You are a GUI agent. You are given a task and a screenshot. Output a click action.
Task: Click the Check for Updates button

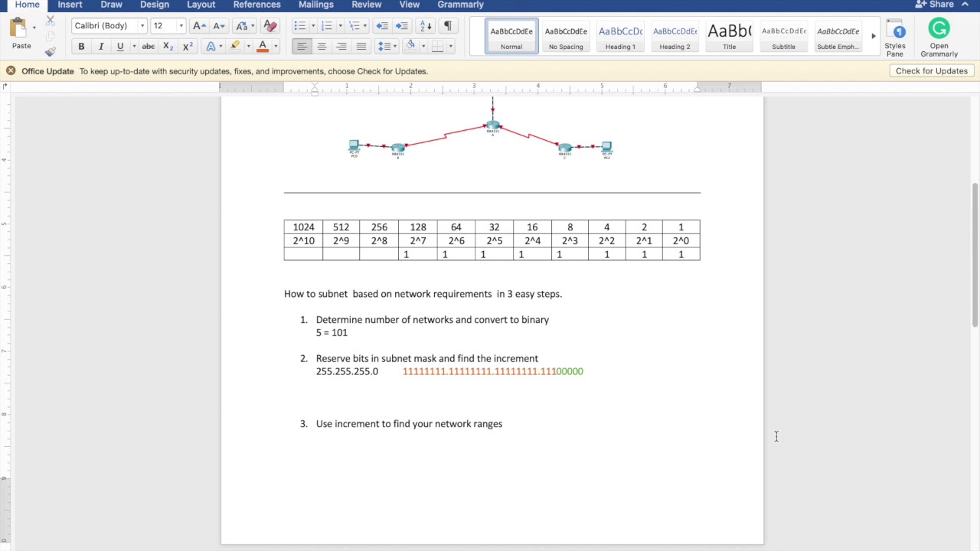pos(932,71)
